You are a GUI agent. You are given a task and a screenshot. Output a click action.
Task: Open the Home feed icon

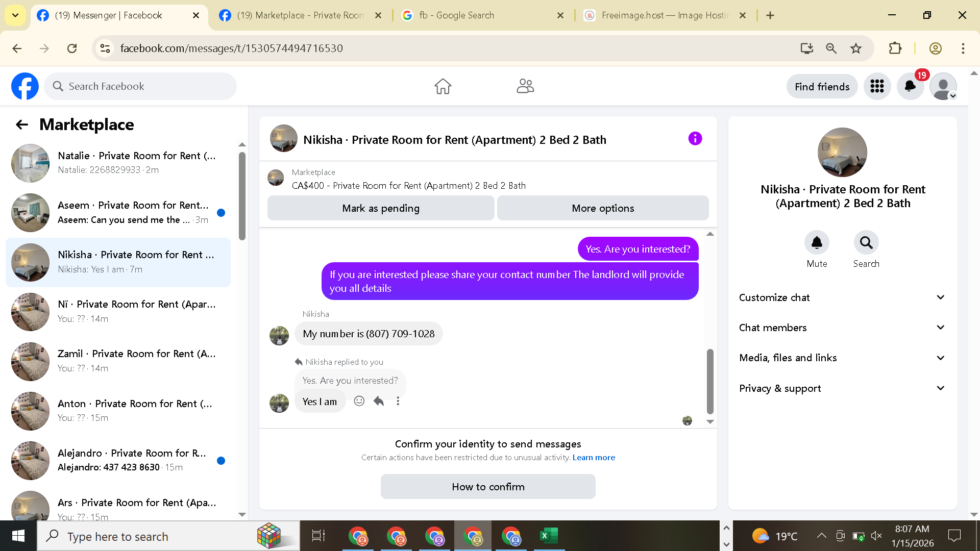click(443, 86)
